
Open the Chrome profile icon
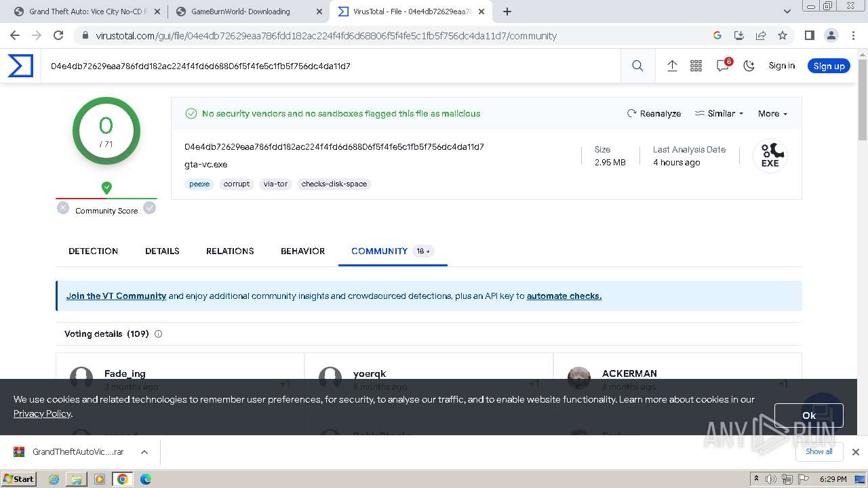831,35
